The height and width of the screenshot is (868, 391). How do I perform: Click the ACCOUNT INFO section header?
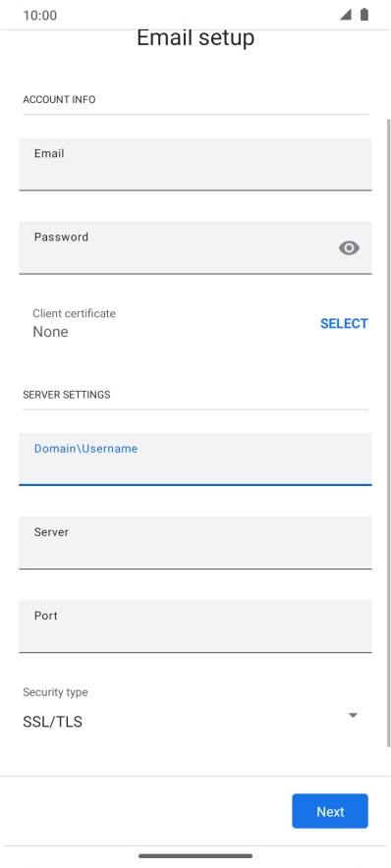pyautogui.click(x=59, y=99)
